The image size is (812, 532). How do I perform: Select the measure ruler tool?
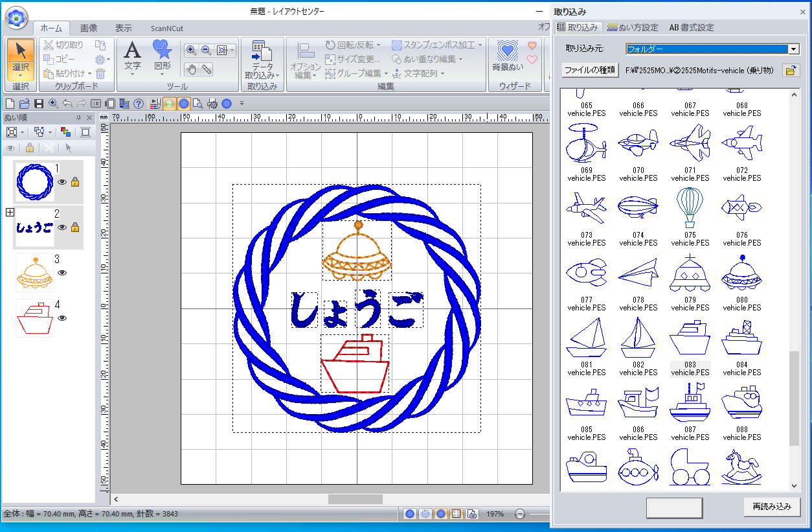207,69
